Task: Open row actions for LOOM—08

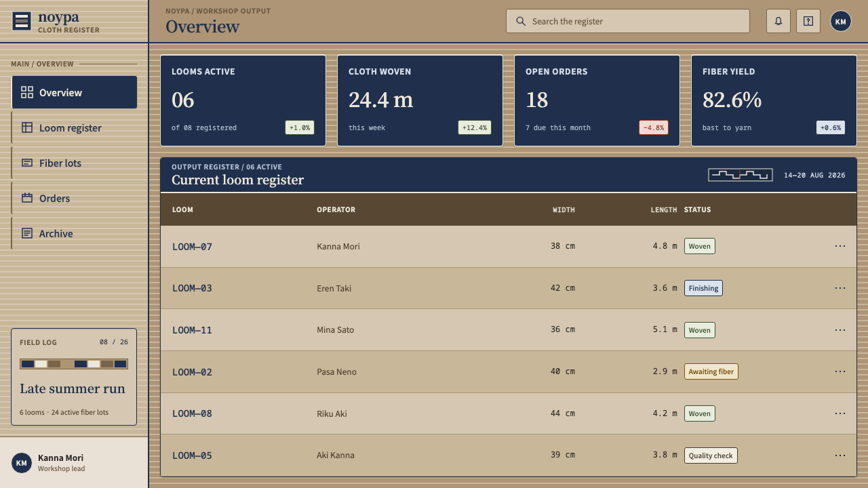Action: [x=840, y=413]
